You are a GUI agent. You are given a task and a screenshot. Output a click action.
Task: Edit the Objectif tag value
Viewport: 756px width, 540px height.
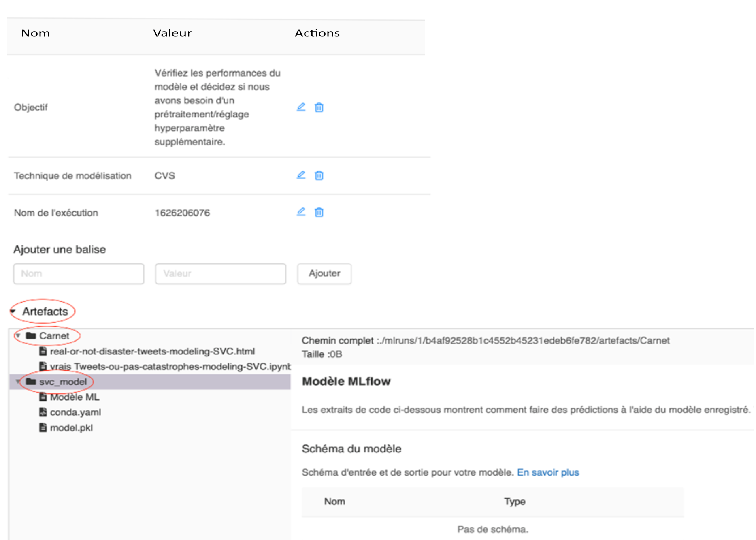click(x=301, y=107)
